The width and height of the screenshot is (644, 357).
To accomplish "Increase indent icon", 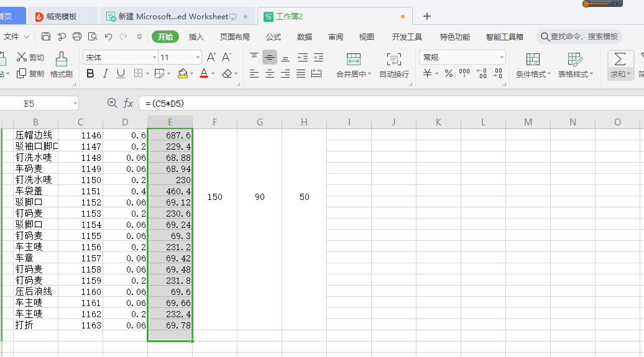I will pos(318,58).
